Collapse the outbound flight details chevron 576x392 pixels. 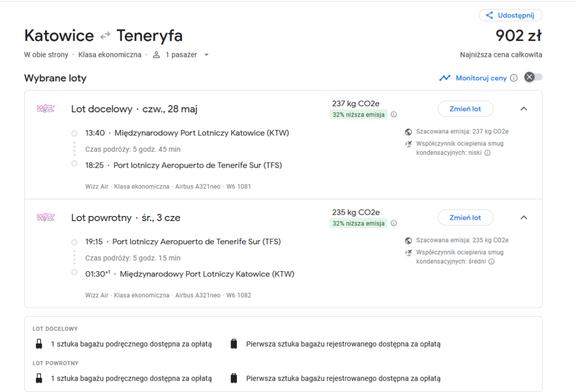(524, 109)
